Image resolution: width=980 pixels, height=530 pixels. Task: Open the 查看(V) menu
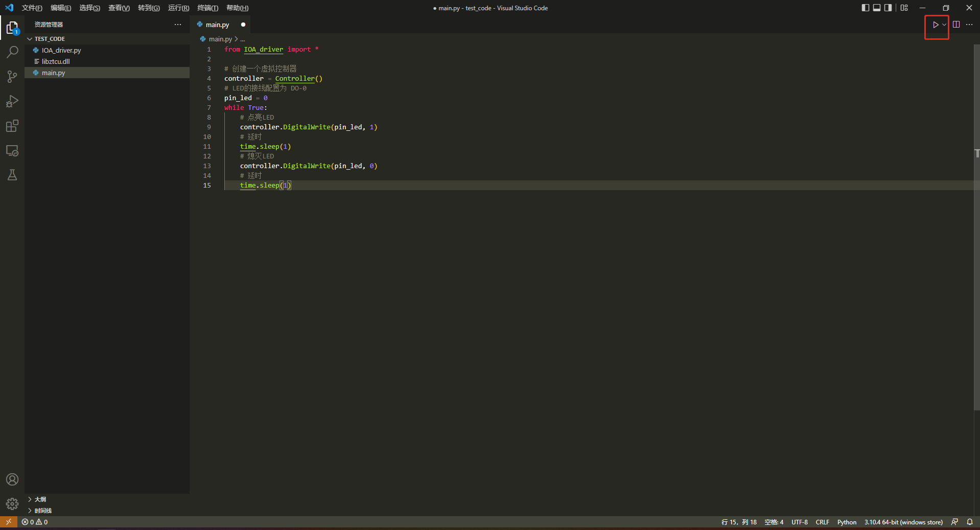pos(119,8)
